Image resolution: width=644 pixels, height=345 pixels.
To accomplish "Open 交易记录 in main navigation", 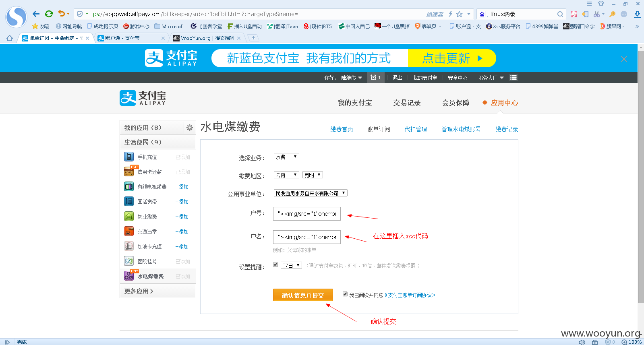I will point(407,103).
